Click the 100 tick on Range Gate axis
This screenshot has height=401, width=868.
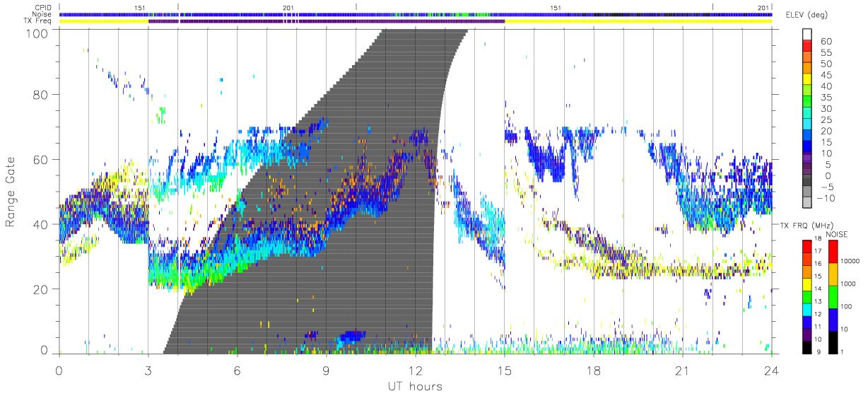click(36, 33)
